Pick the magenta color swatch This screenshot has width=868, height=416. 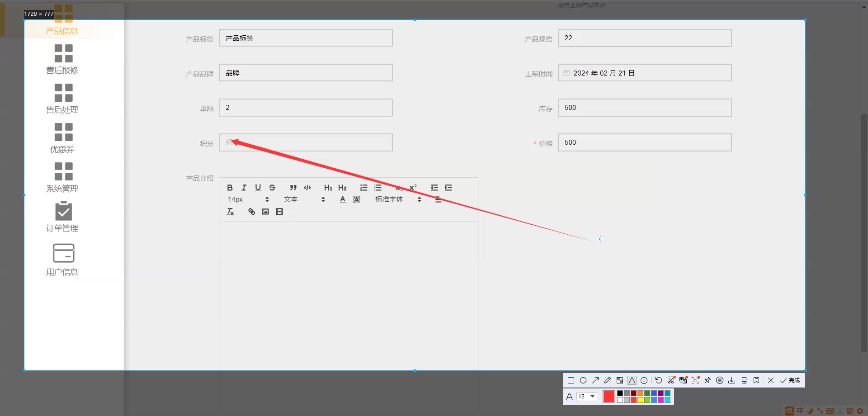(660, 400)
